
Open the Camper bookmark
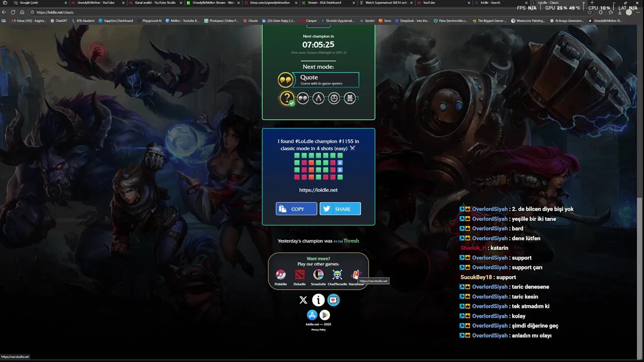(x=308, y=21)
